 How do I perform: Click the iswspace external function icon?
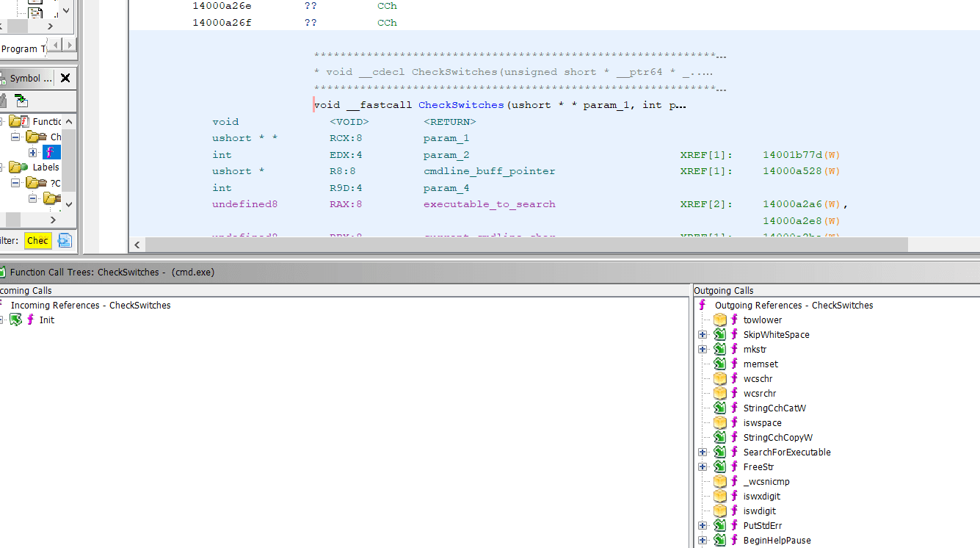point(720,423)
